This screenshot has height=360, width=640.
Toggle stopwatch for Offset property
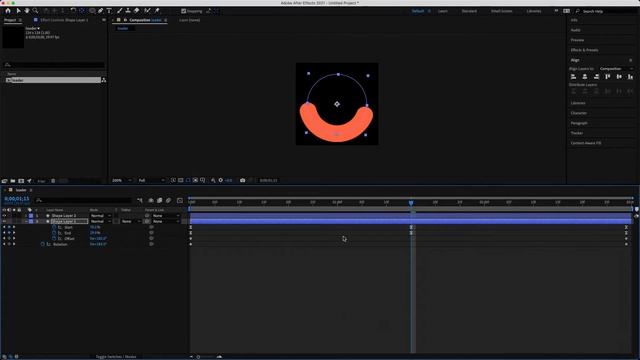(x=54, y=238)
